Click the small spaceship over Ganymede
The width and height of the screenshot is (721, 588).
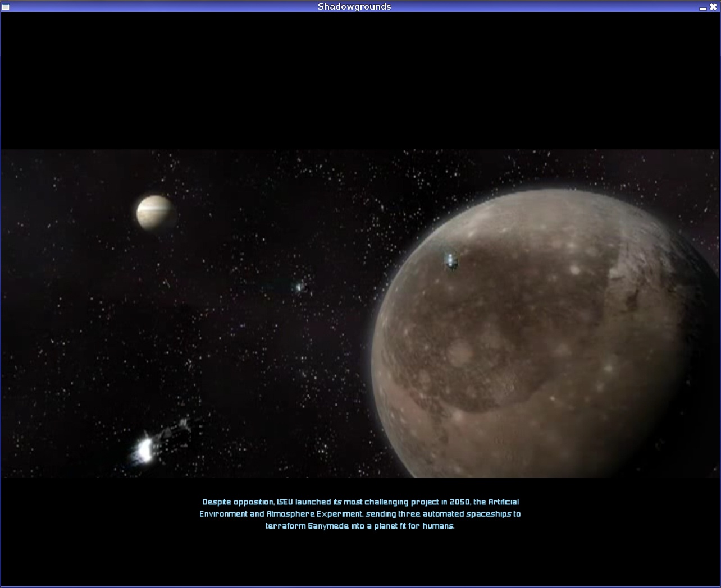451,260
